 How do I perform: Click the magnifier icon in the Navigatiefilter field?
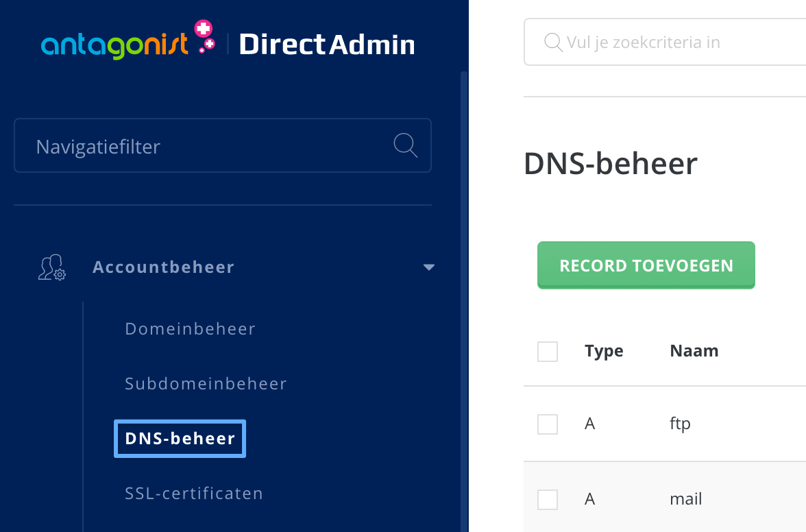point(405,145)
